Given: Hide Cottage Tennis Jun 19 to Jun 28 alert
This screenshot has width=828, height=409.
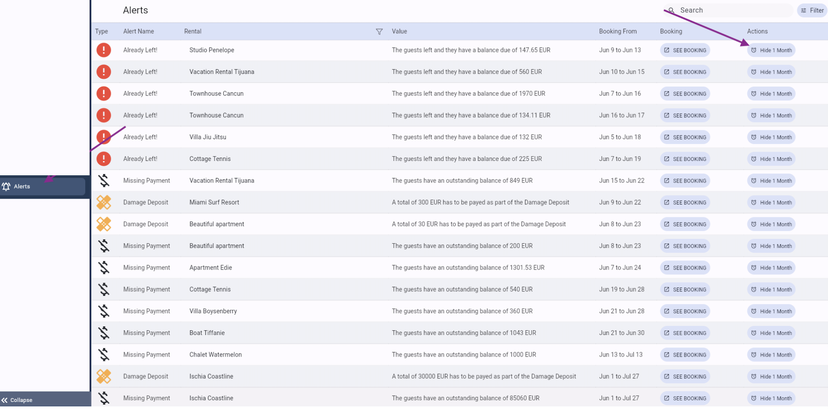Looking at the screenshot, I should (771, 289).
